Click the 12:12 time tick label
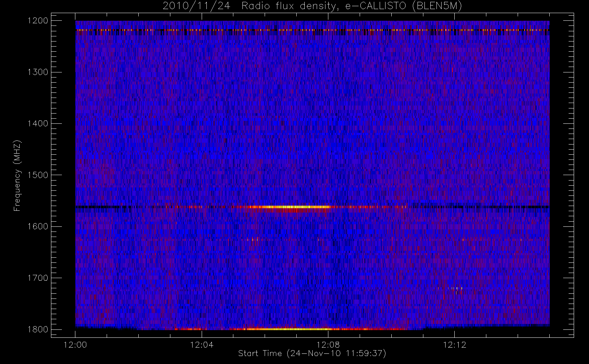589x364 pixels. [x=454, y=345]
